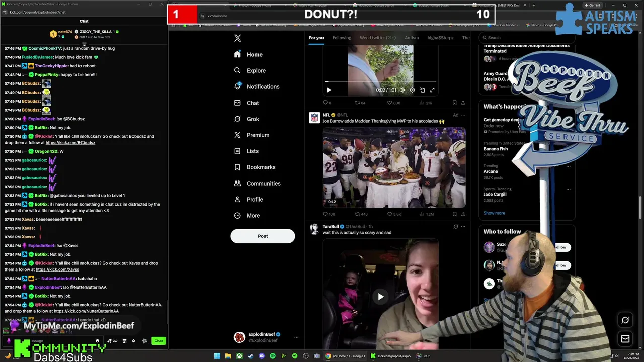Open the Windows Start menu

(217, 356)
